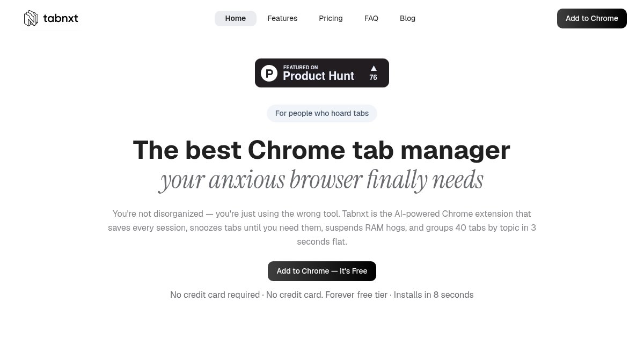Screen dimensions: 644x338
Task: Open the Featured on Product Hunt text
Action: coord(318,74)
